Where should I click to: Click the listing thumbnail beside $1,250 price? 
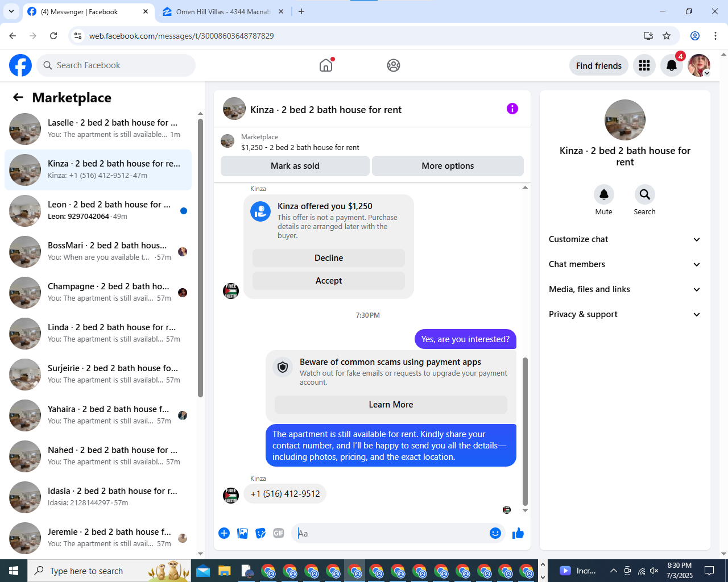point(227,142)
